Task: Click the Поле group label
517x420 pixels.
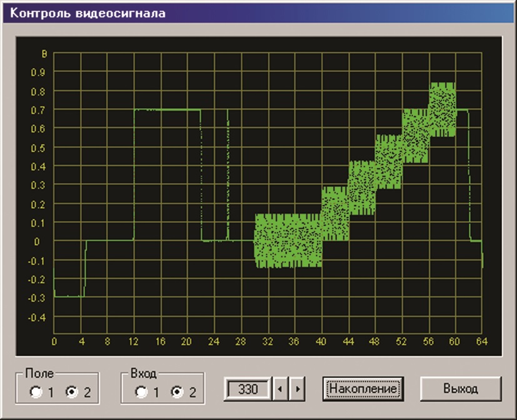Action: (x=39, y=373)
